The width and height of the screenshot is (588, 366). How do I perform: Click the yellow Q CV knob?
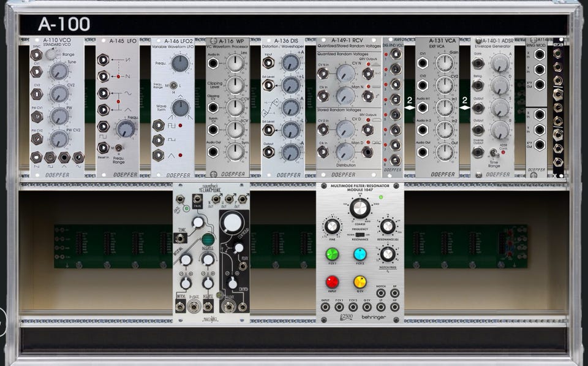click(360, 282)
